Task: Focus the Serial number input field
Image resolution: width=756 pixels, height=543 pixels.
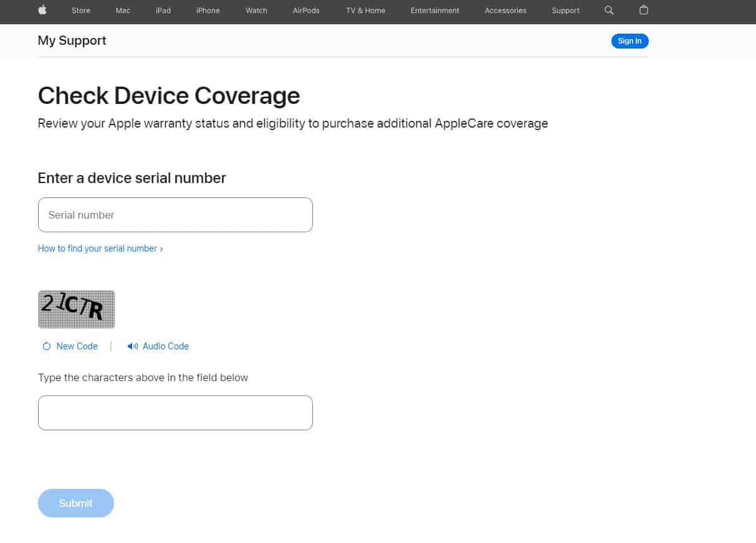Action: [175, 215]
